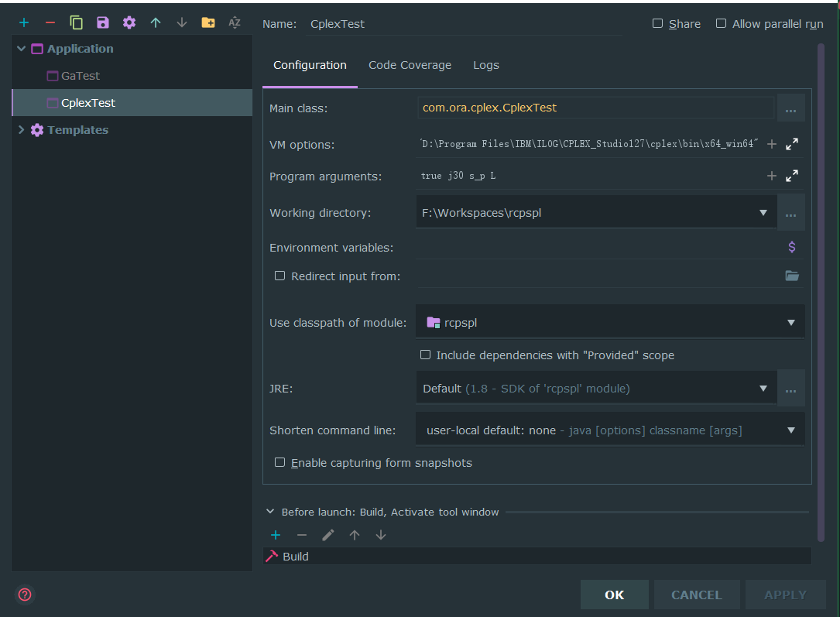Open the JRE selector dropdown

point(764,388)
